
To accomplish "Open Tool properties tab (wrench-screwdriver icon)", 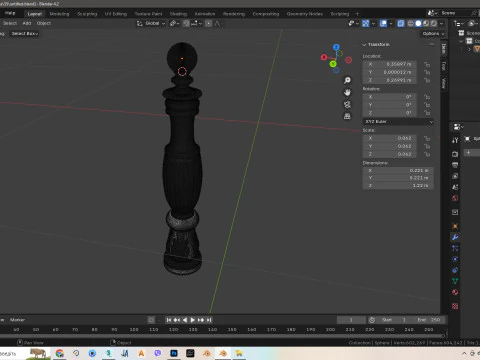I will pos(455,140).
